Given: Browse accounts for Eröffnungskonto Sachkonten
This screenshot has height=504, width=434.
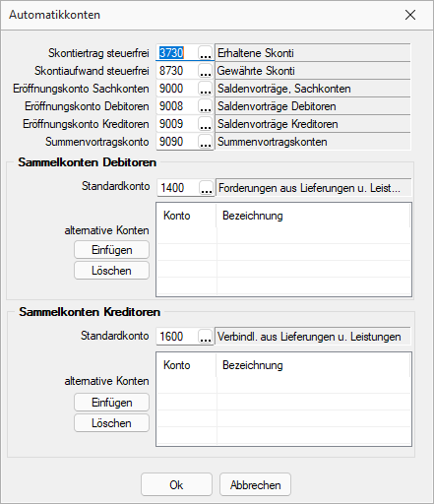Looking at the screenshot, I should click(x=206, y=89).
